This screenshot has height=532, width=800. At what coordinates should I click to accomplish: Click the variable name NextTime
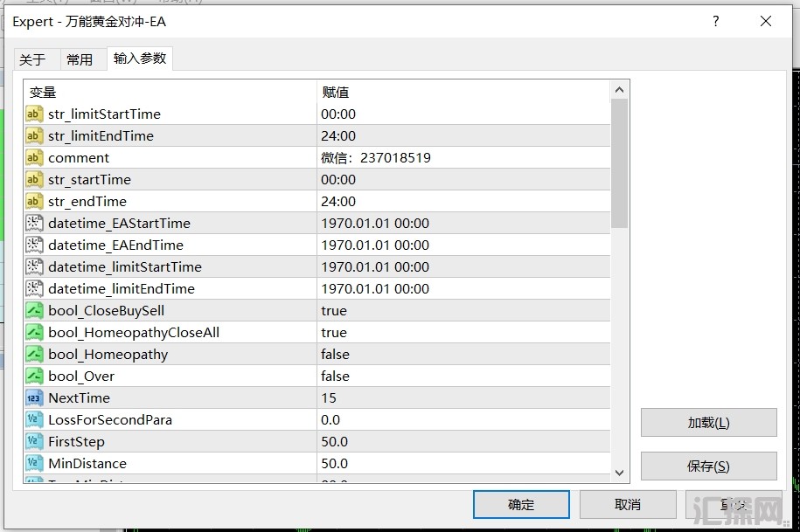(79, 398)
